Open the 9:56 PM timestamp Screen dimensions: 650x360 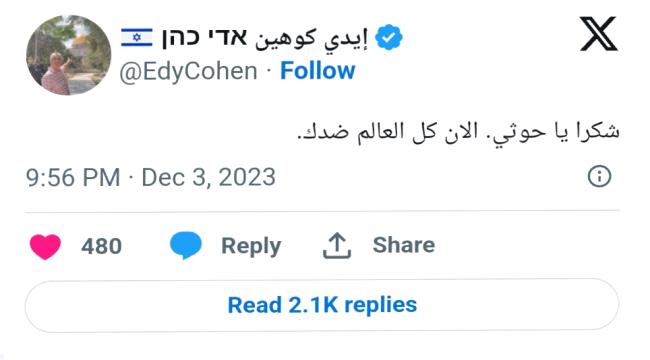click(73, 178)
